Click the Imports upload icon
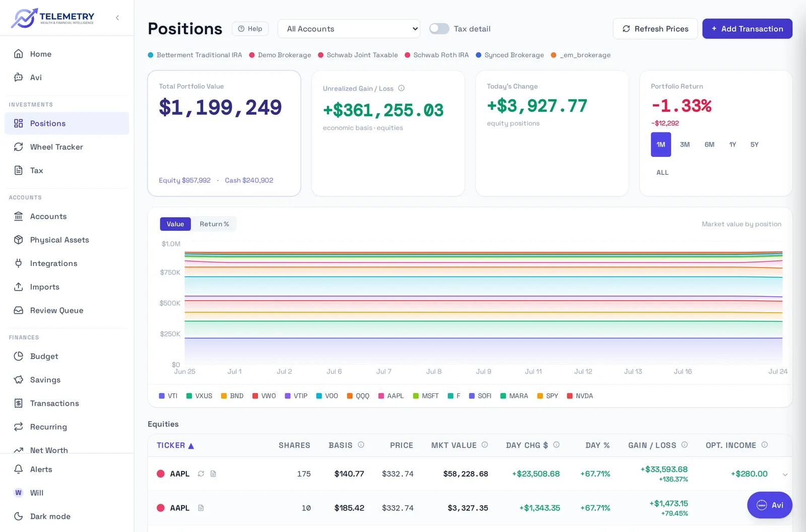The width and height of the screenshot is (806, 532). click(19, 287)
